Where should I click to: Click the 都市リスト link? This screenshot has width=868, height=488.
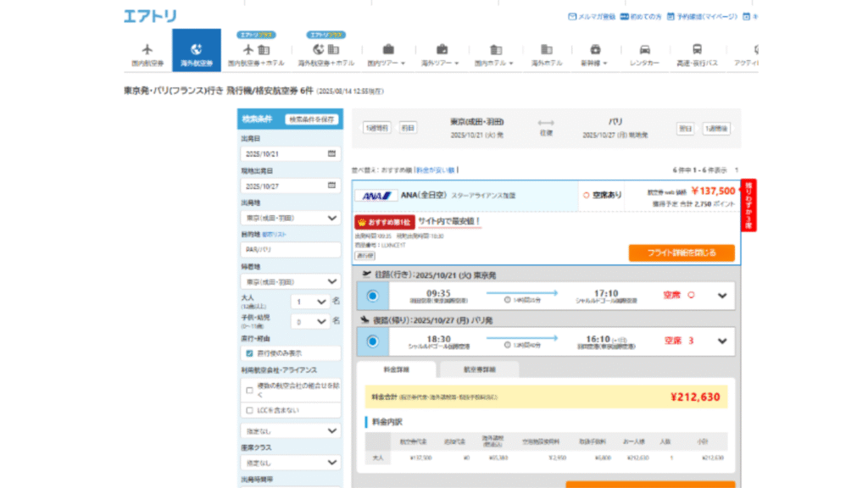[274, 235]
